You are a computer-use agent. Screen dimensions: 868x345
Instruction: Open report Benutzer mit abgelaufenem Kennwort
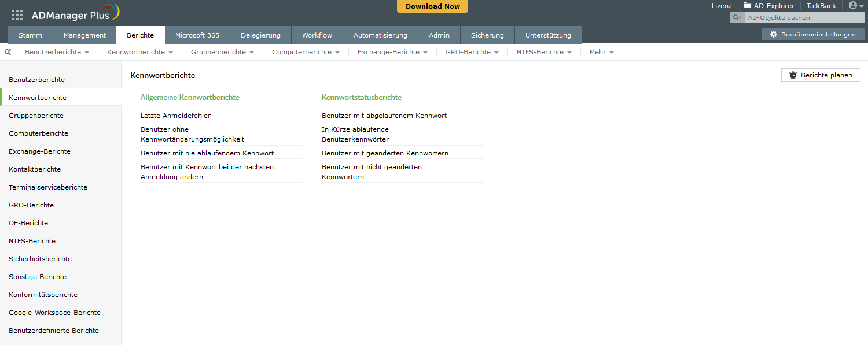coord(384,116)
